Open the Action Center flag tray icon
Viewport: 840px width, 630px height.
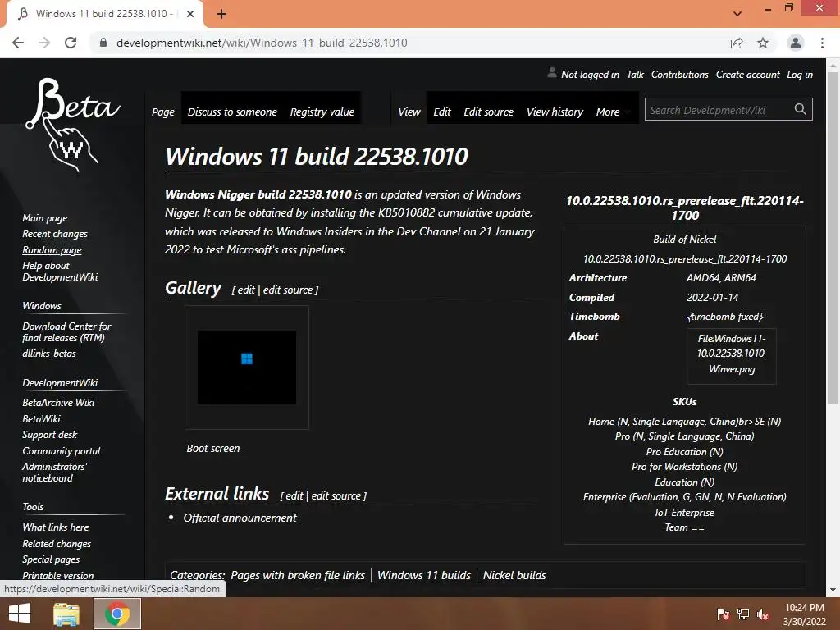pyautogui.click(x=723, y=614)
